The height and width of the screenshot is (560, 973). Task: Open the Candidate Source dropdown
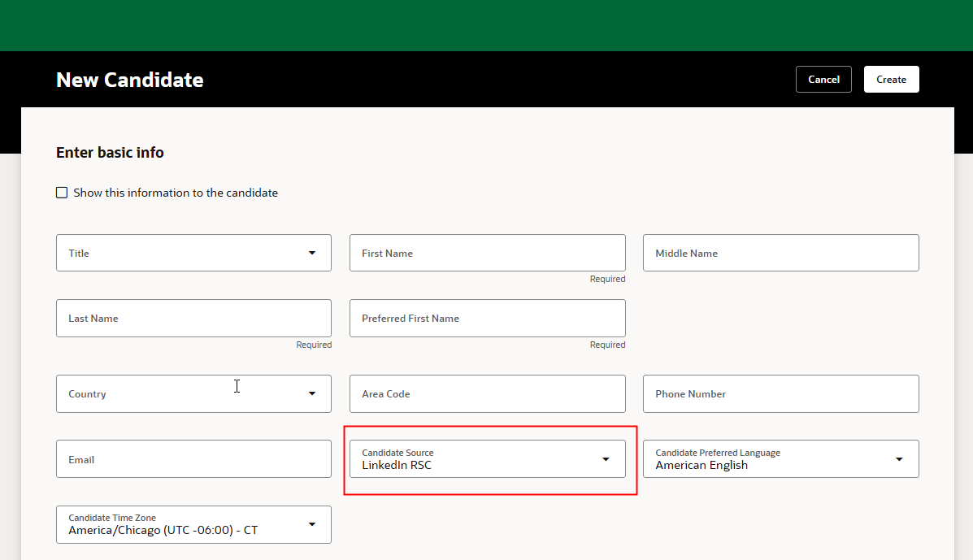coord(487,459)
